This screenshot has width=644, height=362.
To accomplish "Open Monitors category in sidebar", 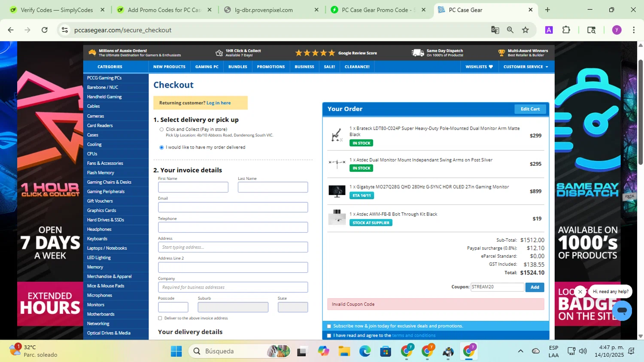I will (x=95, y=305).
